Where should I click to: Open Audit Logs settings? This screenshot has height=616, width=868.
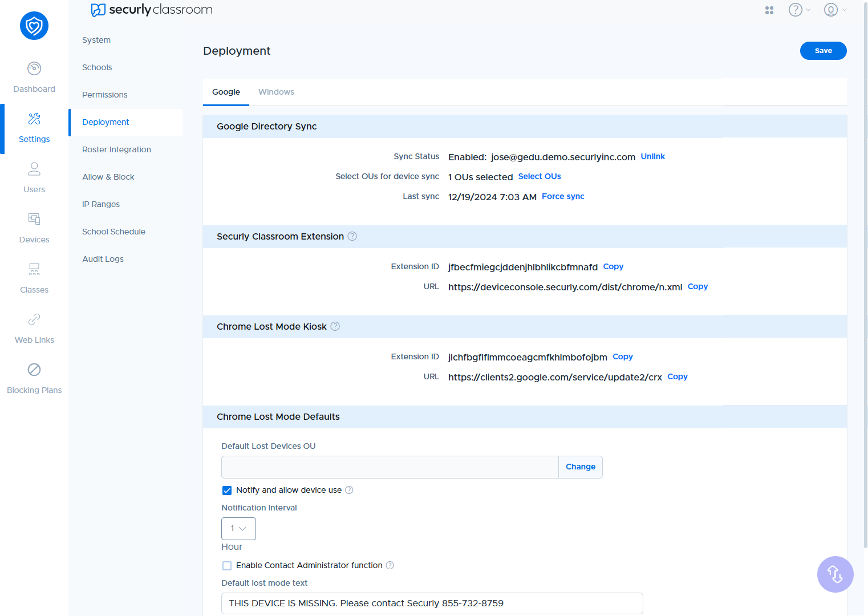(x=103, y=259)
